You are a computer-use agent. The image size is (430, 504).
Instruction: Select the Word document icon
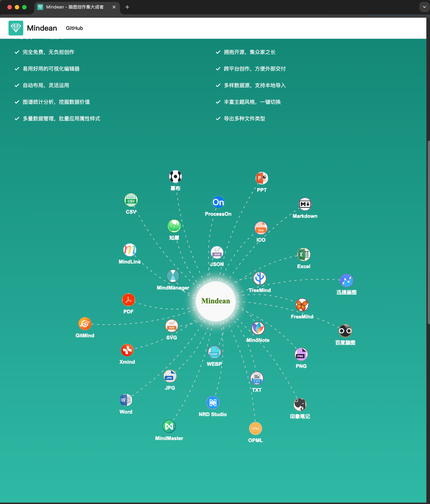(x=126, y=400)
